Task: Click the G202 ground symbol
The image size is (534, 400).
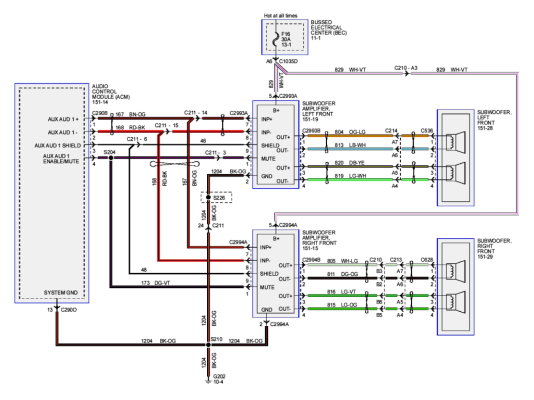Action: 208,382
